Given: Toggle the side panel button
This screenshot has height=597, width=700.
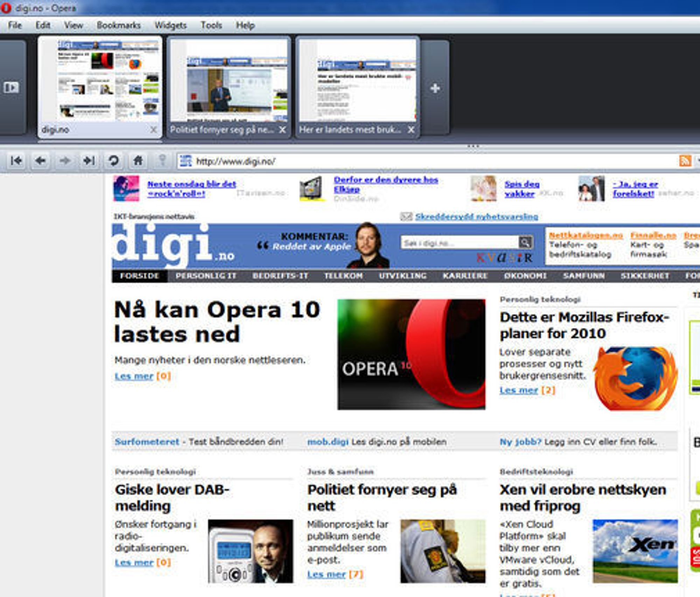Looking at the screenshot, I should 11,87.
